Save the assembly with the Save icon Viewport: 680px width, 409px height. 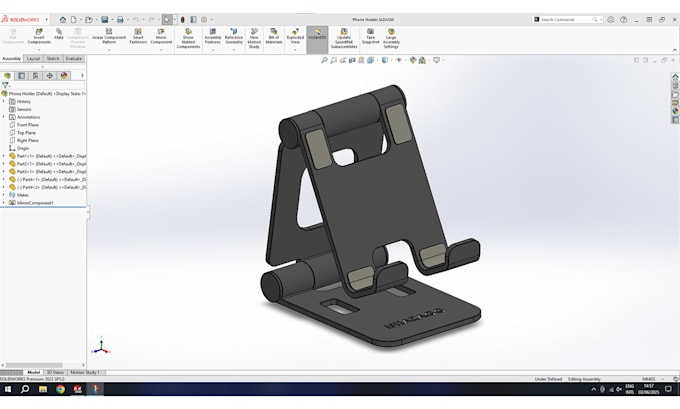tap(105, 20)
